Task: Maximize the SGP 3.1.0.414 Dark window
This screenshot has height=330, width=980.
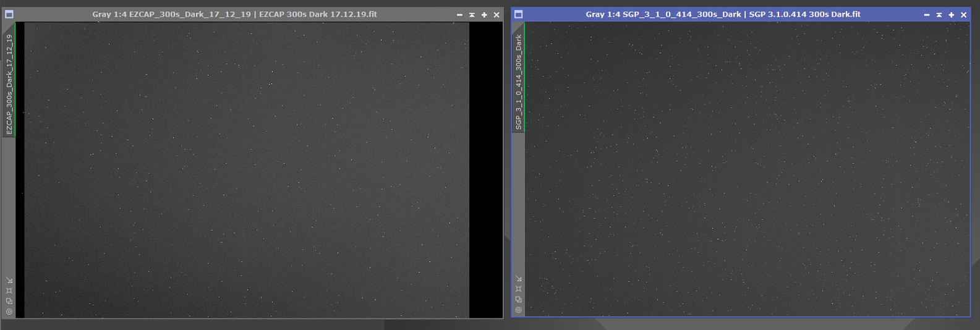Action: click(951, 15)
